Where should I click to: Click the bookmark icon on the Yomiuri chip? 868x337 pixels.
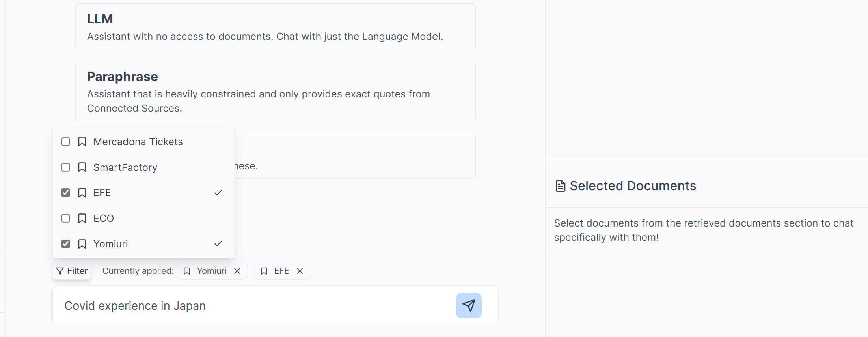(187, 271)
